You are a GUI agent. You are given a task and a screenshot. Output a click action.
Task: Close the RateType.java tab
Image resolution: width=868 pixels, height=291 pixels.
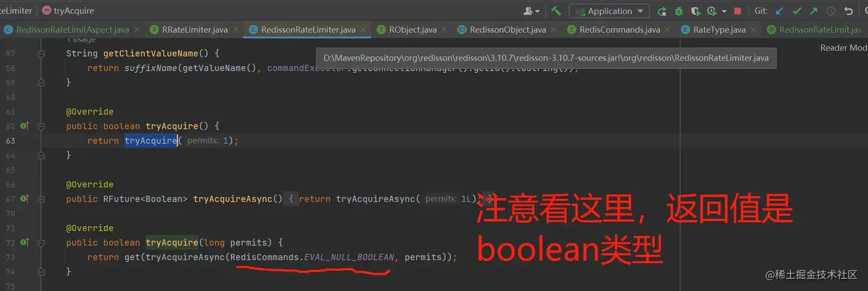752,30
